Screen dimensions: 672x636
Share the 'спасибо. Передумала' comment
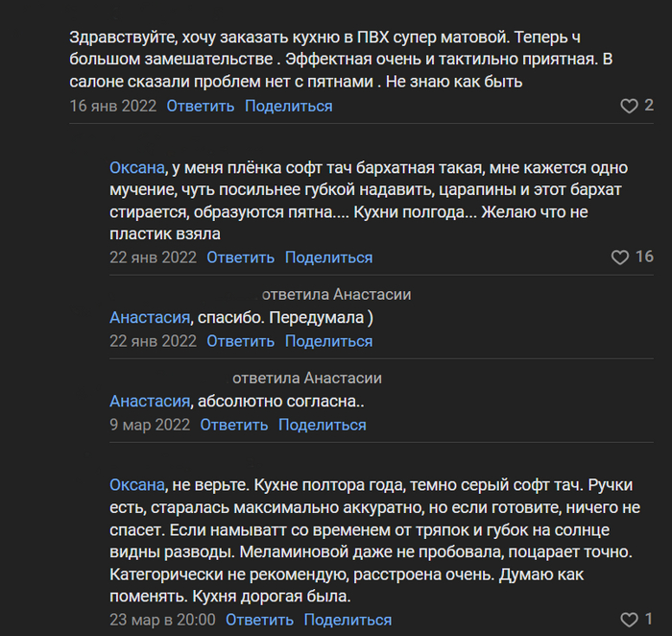(328, 341)
